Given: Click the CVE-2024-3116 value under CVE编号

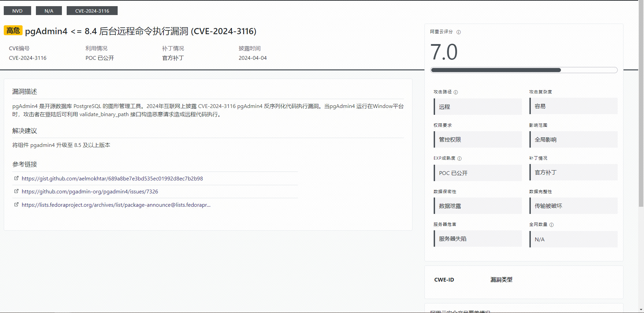Looking at the screenshot, I should [28, 58].
